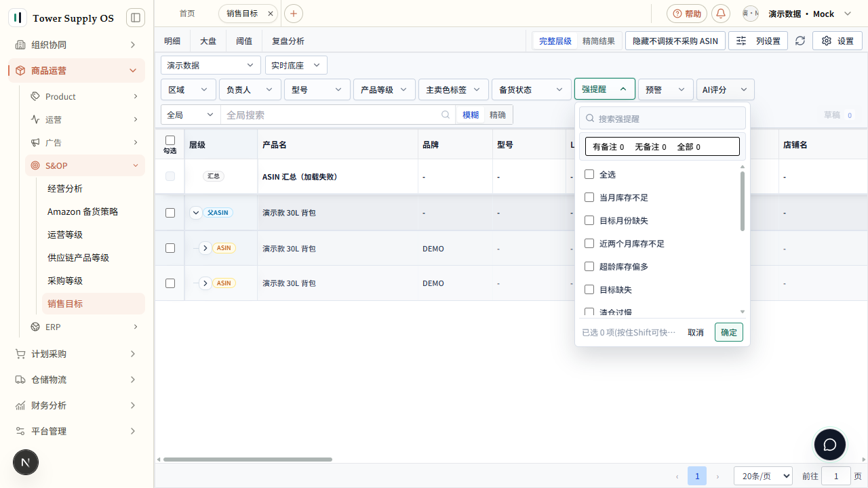Click the 搜索强提醒 search field
Screen dimensions: 868x488
coord(663,118)
